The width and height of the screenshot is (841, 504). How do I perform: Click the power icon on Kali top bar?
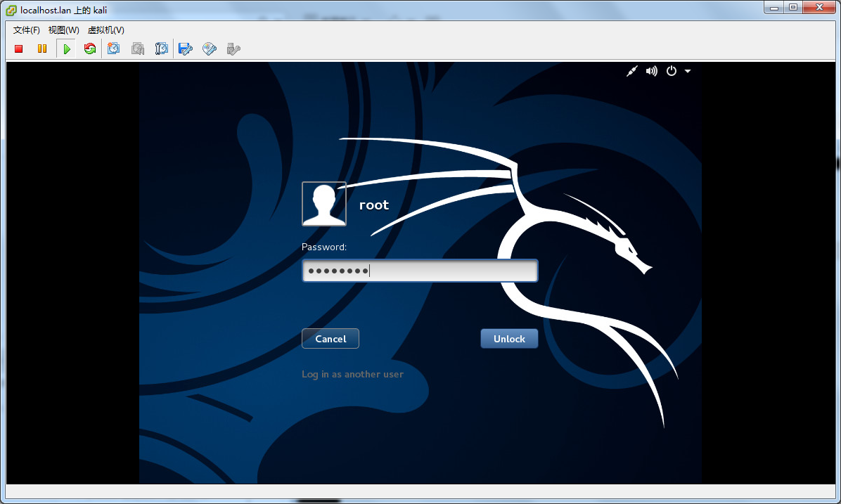pyautogui.click(x=672, y=71)
